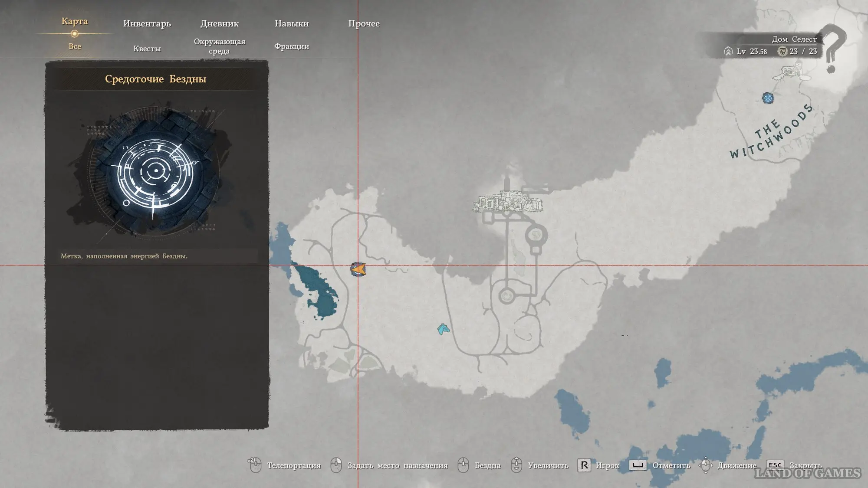868x488 pixels.
Task: Select the Квесты map filter
Action: click(147, 49)
